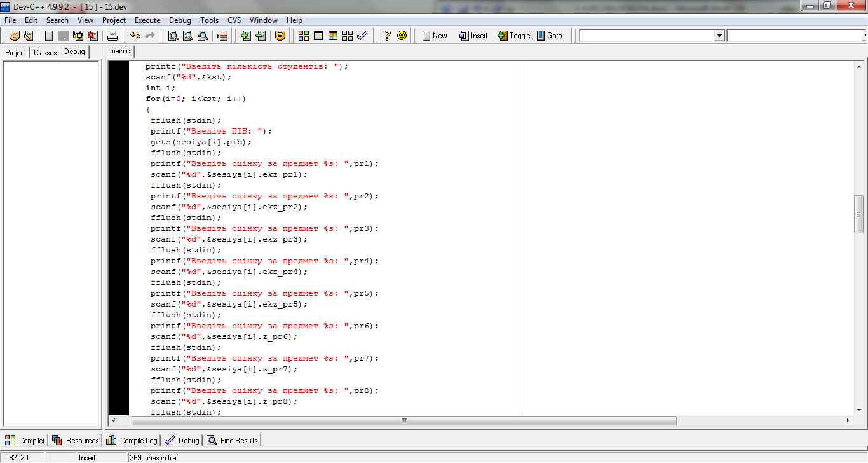Click the New button in the toolbar

(435, 36)
